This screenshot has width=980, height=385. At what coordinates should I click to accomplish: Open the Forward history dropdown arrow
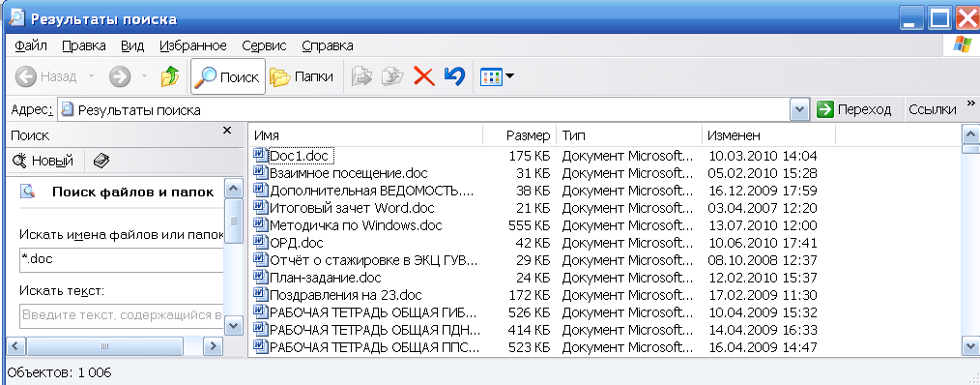click(x=144, y=76)
